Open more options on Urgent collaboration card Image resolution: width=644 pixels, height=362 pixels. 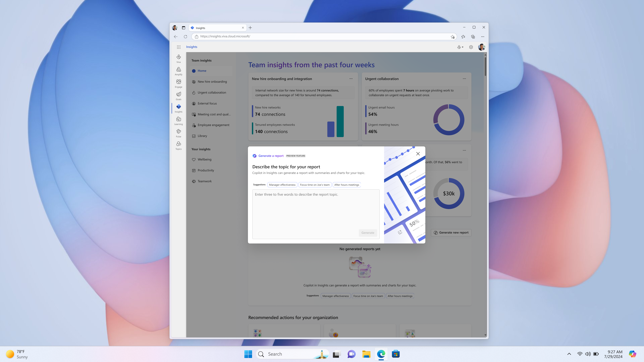[x=464, y=79]
